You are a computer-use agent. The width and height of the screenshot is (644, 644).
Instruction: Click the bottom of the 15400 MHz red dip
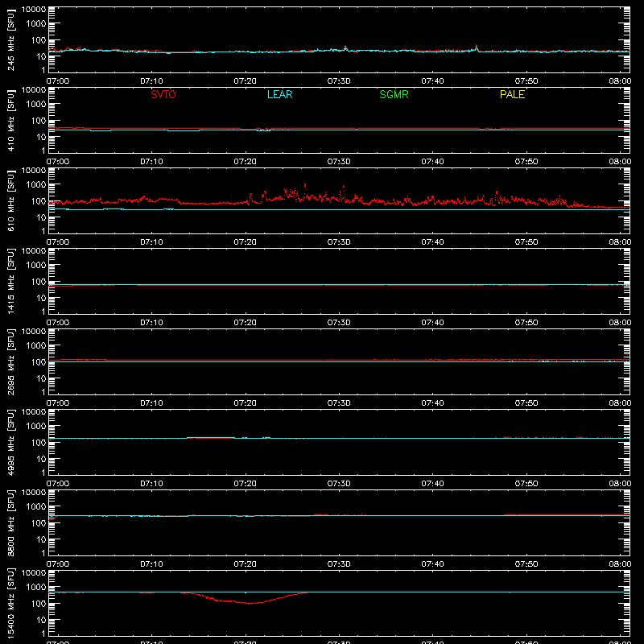tap(250, 603)
